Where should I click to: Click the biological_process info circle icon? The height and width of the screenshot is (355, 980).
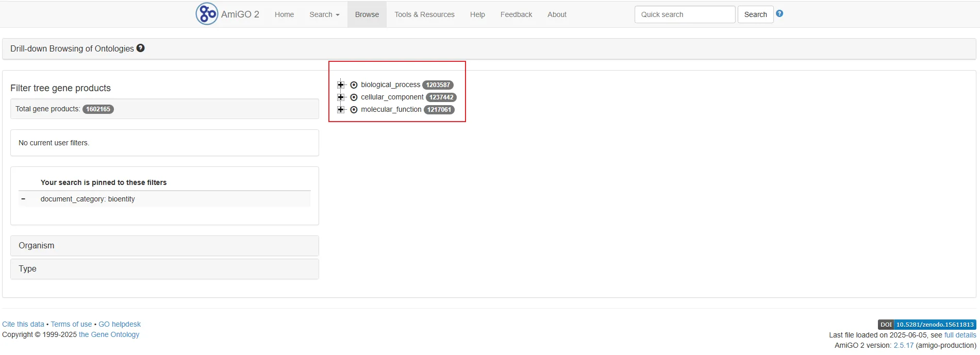(x=354, y=85)
